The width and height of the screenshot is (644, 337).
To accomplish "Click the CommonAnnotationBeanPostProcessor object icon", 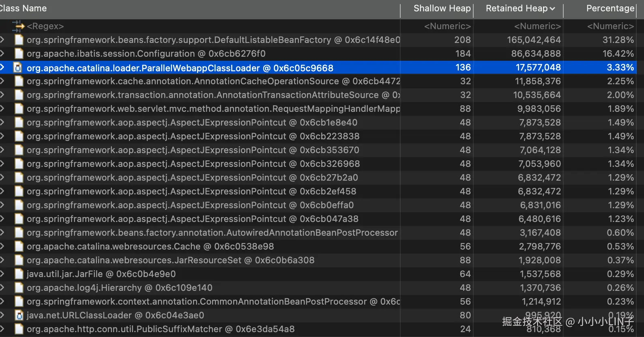I will click(19, 301).
